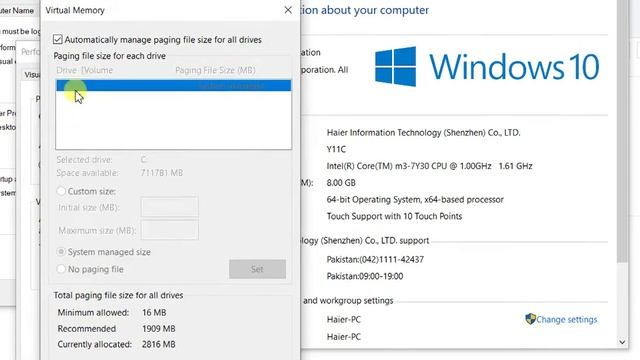Click Touch Support with 10 Touch Points
The height and width of the screenshot is (360, 640).
coord(394,216)
